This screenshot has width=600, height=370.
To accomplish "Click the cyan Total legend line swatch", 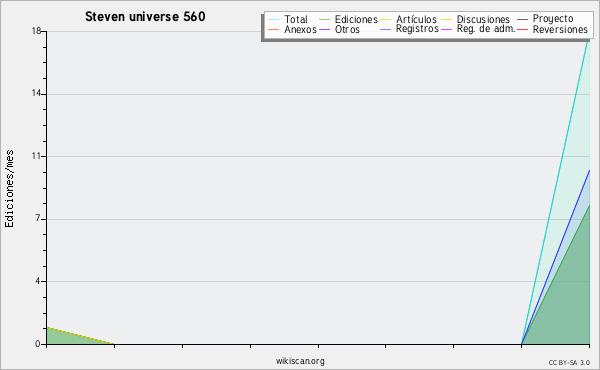I will [x=274, y=19].
